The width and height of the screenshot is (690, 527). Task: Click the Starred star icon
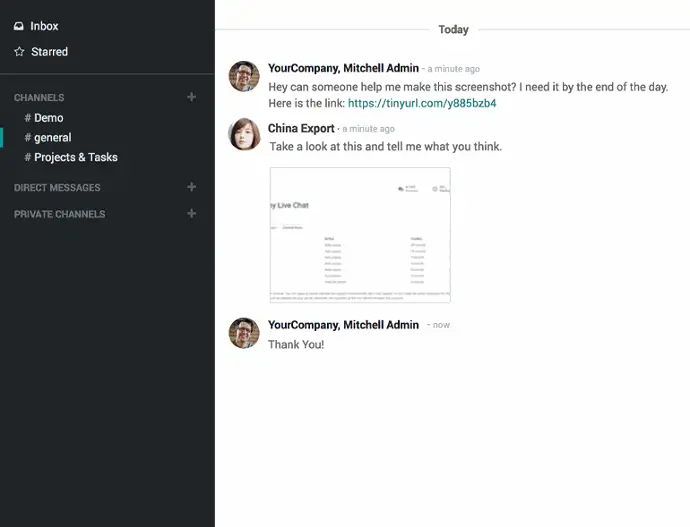19,52
